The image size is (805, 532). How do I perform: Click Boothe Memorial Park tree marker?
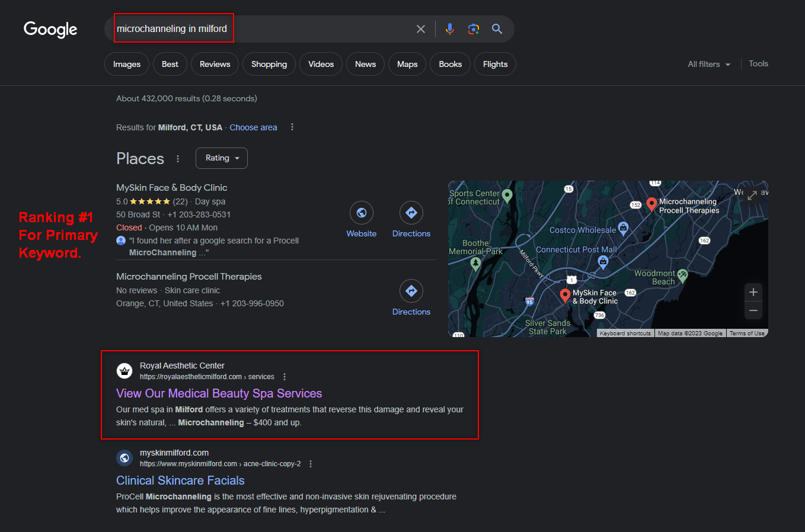click(475, 264)
